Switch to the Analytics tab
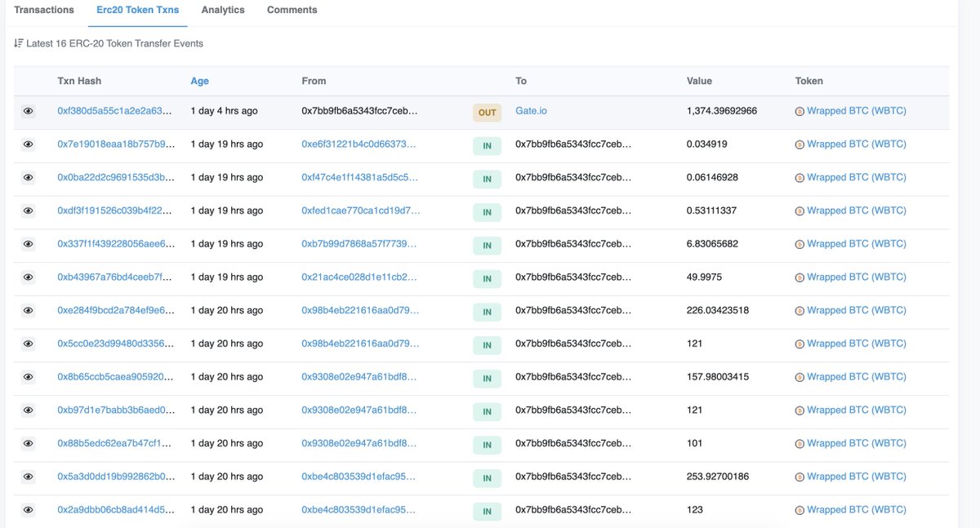Screen dimensions: 980x528 click(x=222, y=10)
